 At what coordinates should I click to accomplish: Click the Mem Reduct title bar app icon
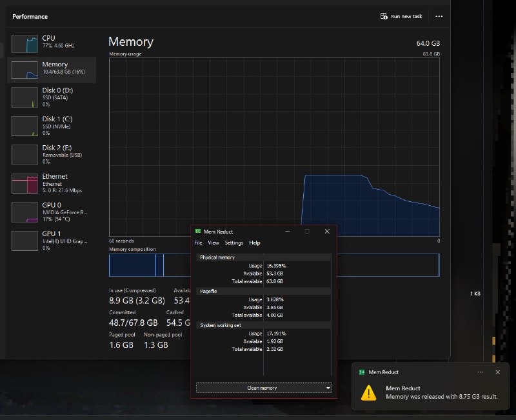click(198, 232)
